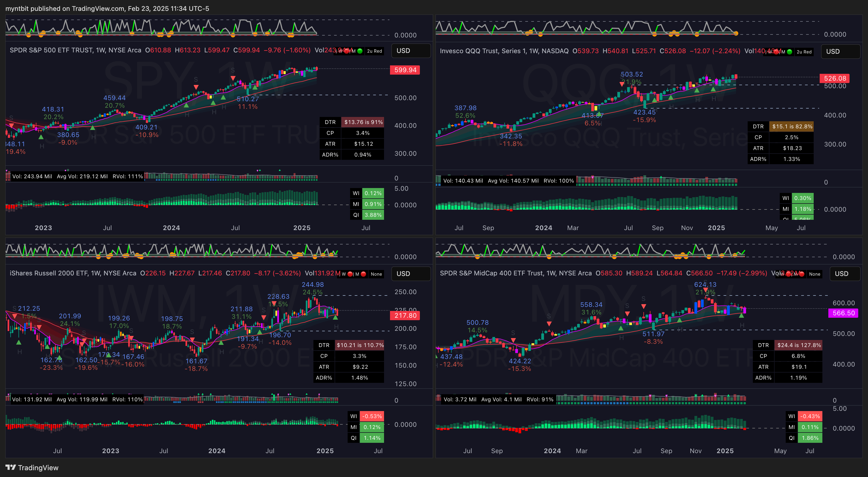Click the red M status dot on IWM chart
This screenshot has width=868, height=477.
[364, 274]
